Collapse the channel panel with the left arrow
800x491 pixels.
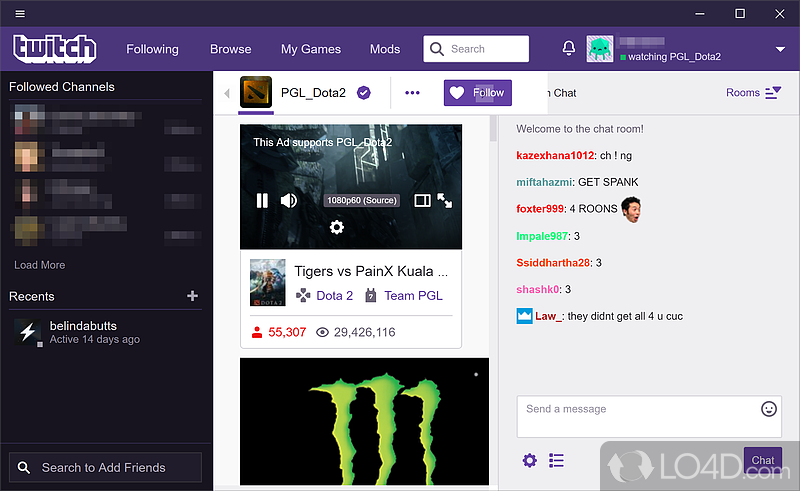(x=227, y=93)
